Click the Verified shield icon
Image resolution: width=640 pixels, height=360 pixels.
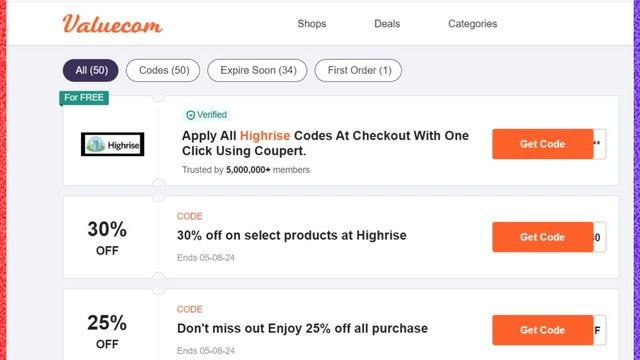point(190,115)
